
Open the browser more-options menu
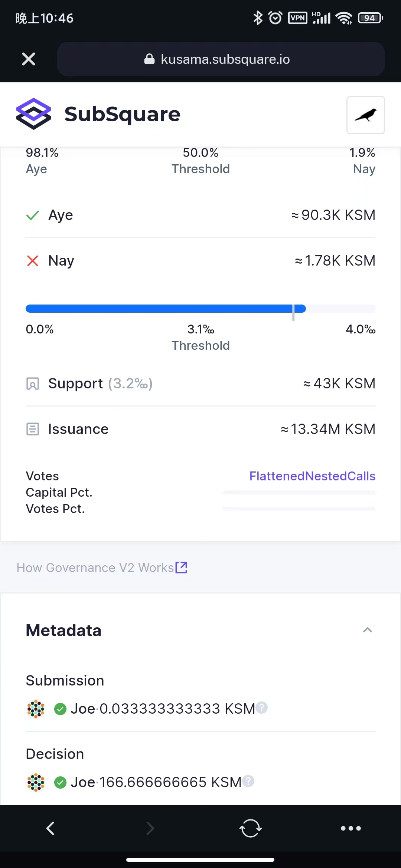coord(351,828)
